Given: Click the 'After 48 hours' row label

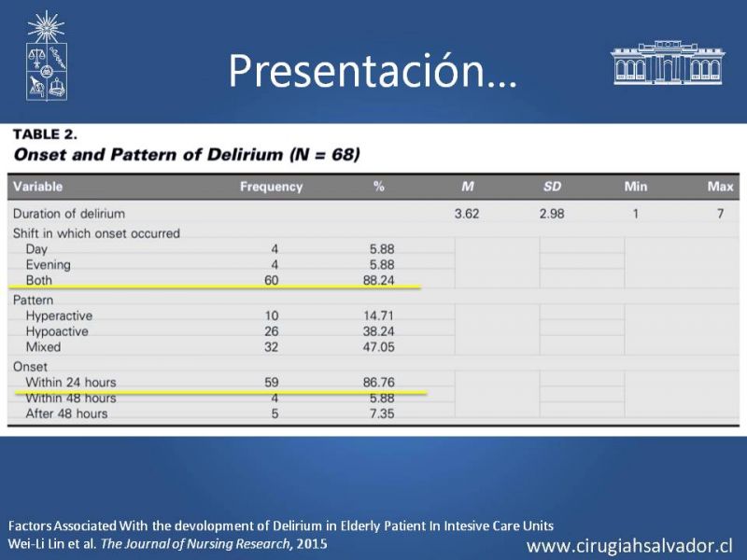Looking at the screenshot, I should point(66,413).
